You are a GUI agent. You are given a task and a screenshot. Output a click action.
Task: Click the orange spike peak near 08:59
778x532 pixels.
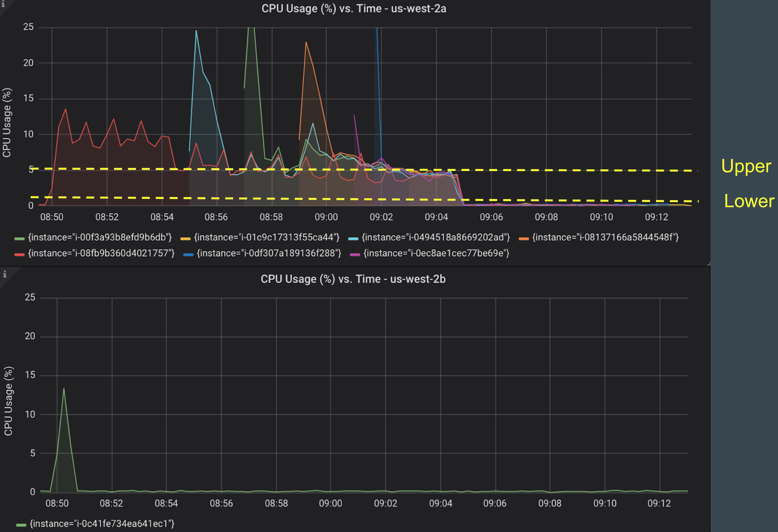(306, 42)
